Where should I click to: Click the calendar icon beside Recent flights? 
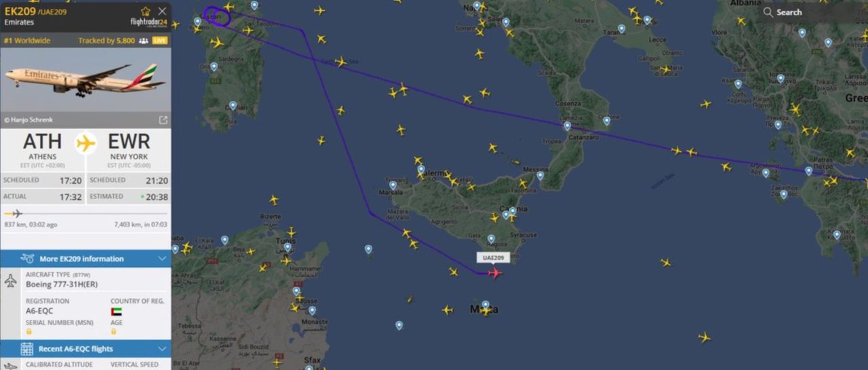[x=26, y=349]
